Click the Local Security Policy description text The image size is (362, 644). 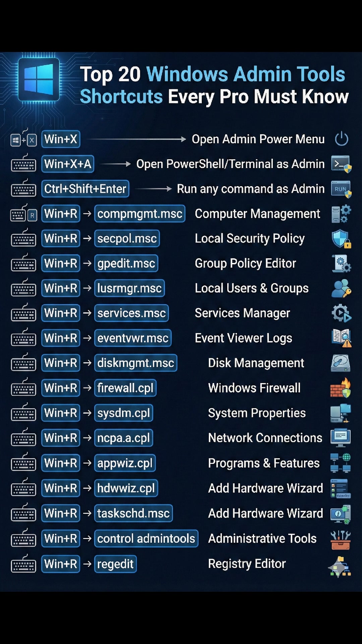(250, 239)
